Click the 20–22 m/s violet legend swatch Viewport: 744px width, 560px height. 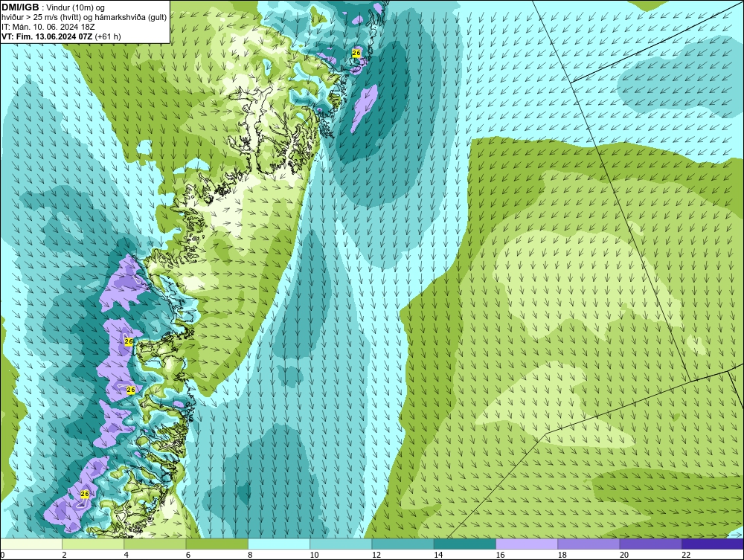(x=650, y=544)
